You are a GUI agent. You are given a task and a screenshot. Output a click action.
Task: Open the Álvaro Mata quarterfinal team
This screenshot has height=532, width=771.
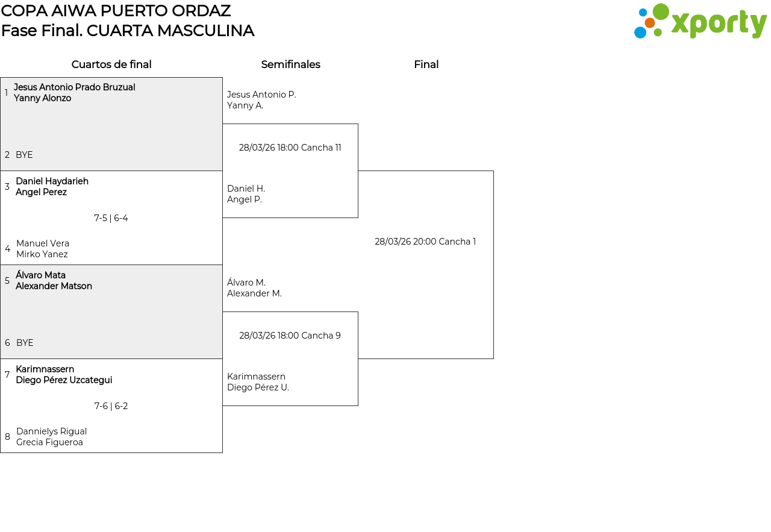[54, 281]
